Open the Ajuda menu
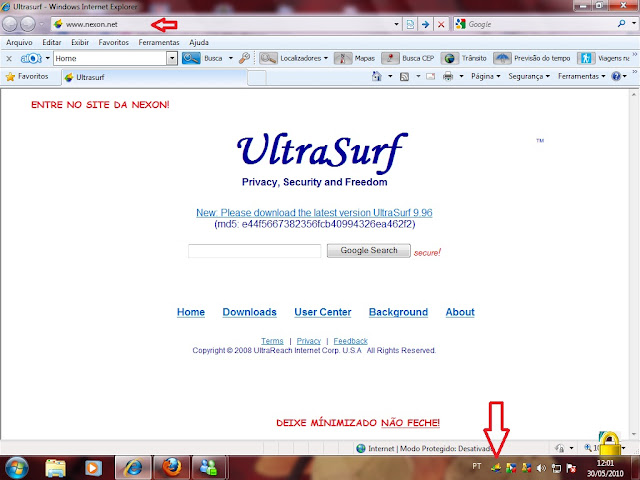This screenshot has height=480, width=640. click(x=199, y=42)
